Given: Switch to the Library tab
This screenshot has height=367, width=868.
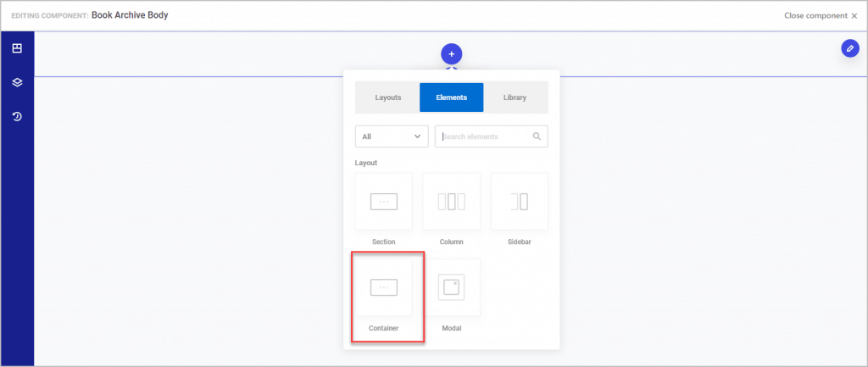Looking at the screenshot, I should 515,97.
